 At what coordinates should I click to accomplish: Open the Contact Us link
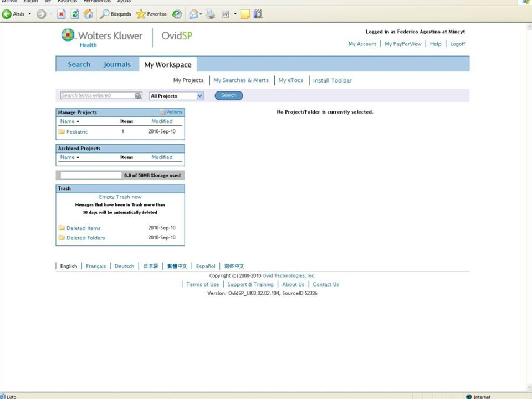(x=326, y=284)
